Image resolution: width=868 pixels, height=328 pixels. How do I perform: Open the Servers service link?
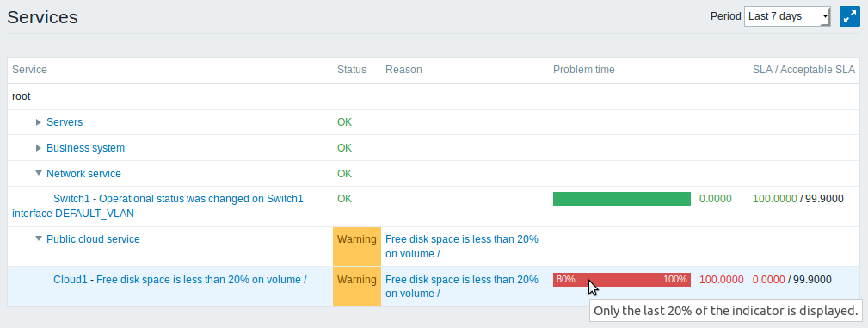pyautogui.click(x=65, y=122)
